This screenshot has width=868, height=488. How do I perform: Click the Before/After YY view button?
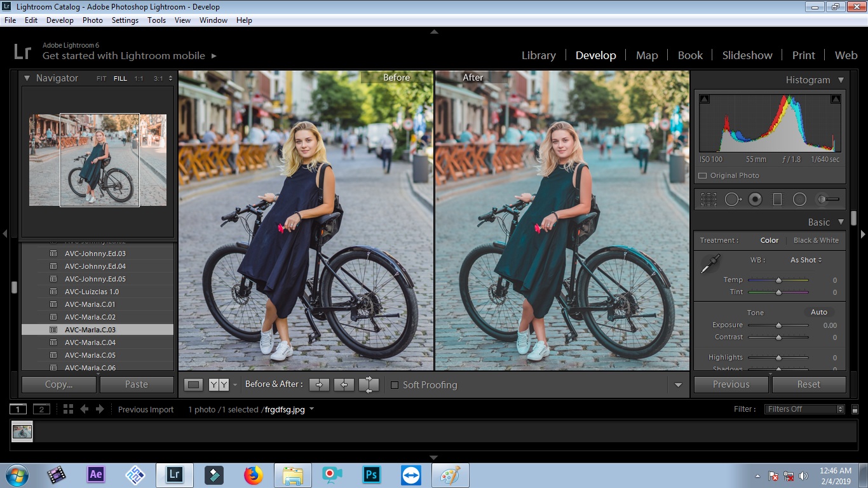[219, 384]
